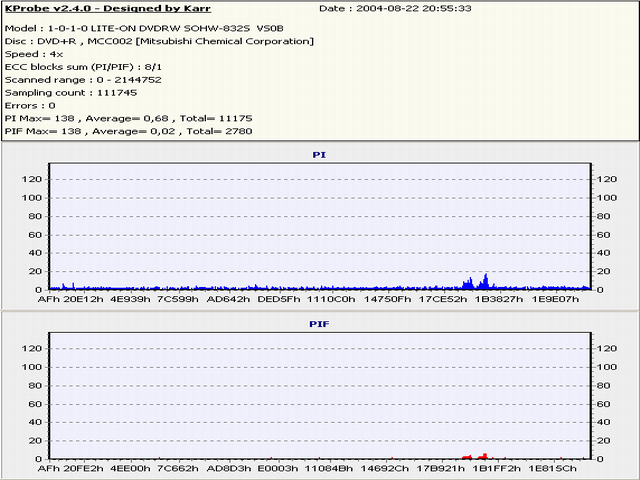Click the 14692Ch label on the PIF axis
The height and width of the screenshot is (480, 640).
[385, 469]
